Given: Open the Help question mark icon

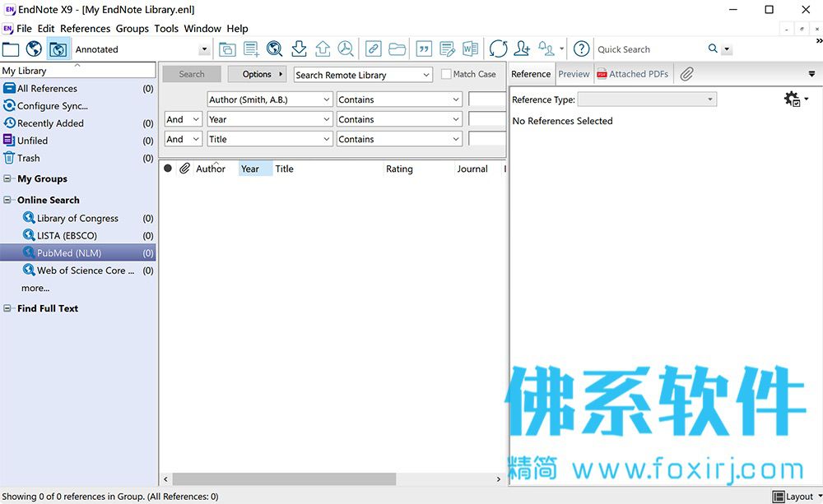Looking at the screenshot, I should 581,49.
